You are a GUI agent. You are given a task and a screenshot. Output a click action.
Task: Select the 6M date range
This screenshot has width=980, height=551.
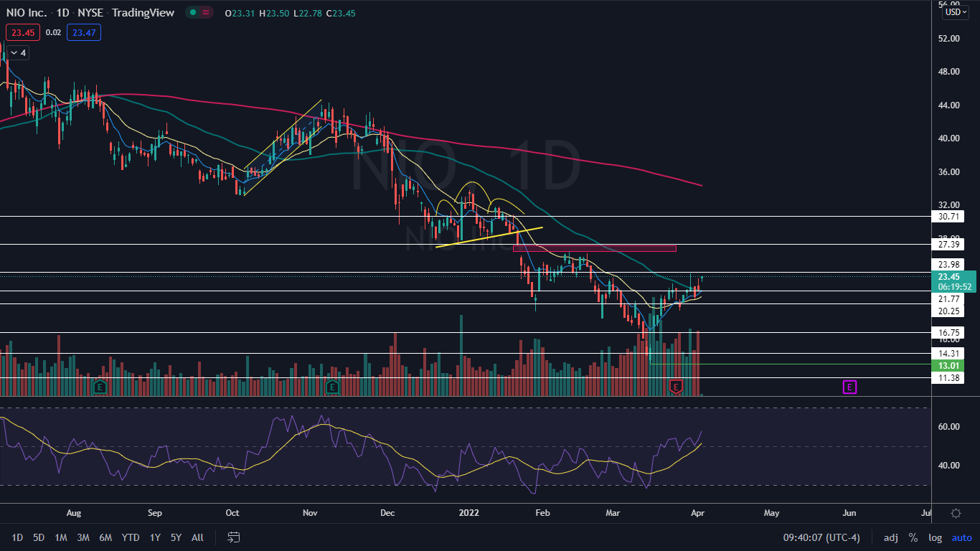tap(105, 537)
